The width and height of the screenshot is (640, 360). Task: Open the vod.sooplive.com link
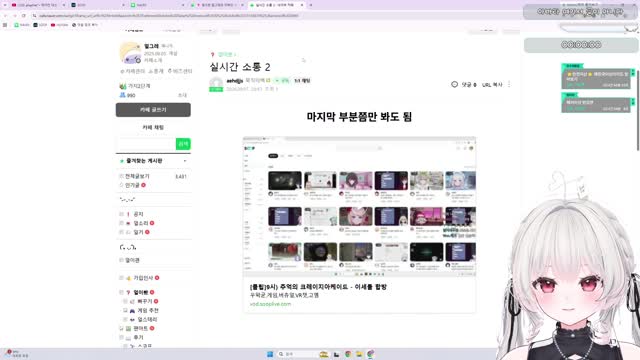coord(270,304)
